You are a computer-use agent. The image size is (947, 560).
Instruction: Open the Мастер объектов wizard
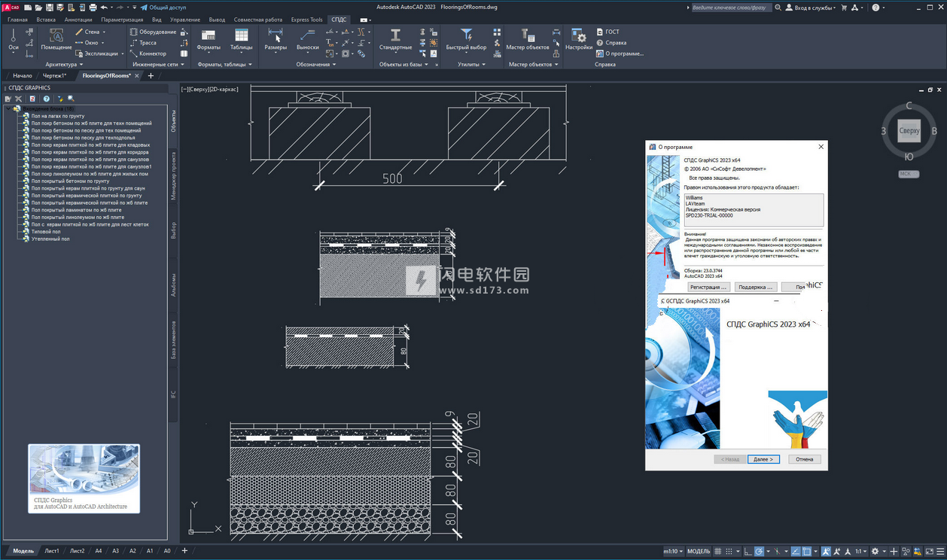pos(528,40)
